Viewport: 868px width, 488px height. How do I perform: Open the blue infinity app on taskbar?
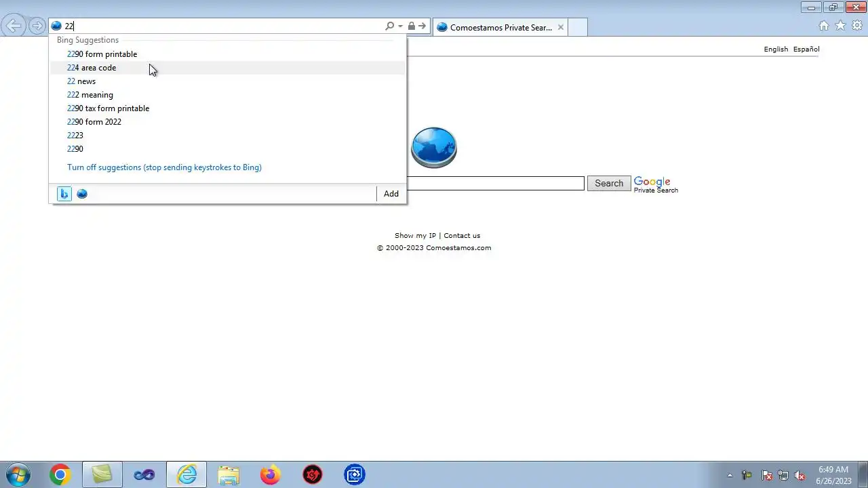[x=144, y=475]
